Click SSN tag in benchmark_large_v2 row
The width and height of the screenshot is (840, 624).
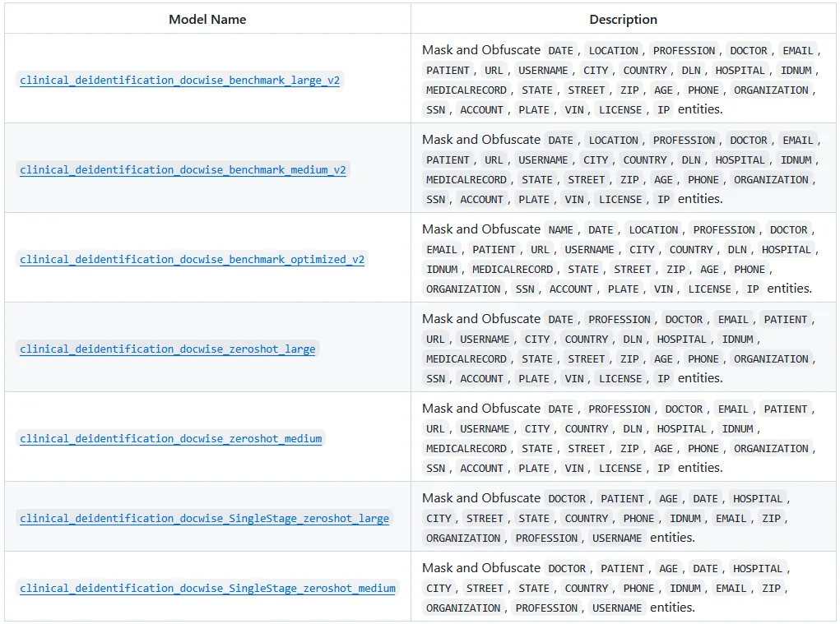tap(436, 110)
